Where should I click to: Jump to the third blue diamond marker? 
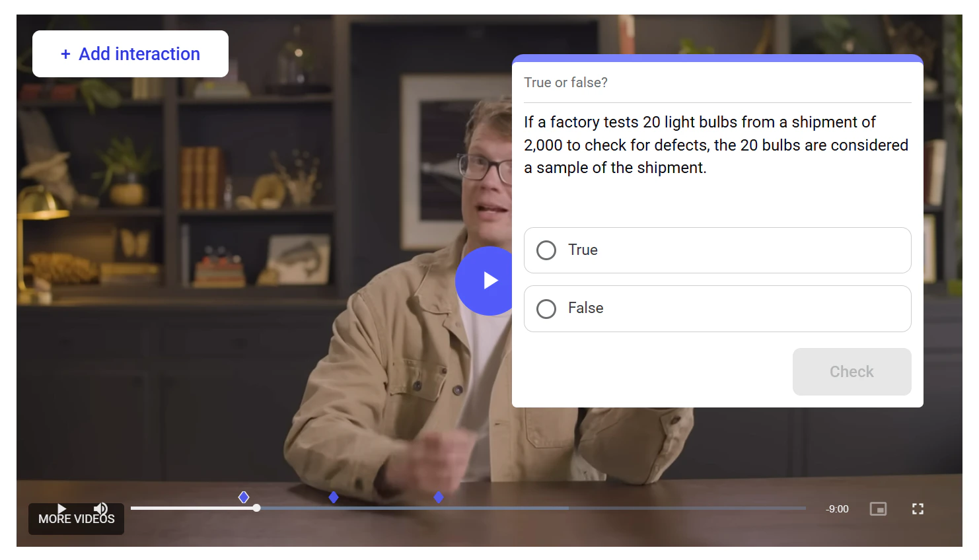click(439, 497)
